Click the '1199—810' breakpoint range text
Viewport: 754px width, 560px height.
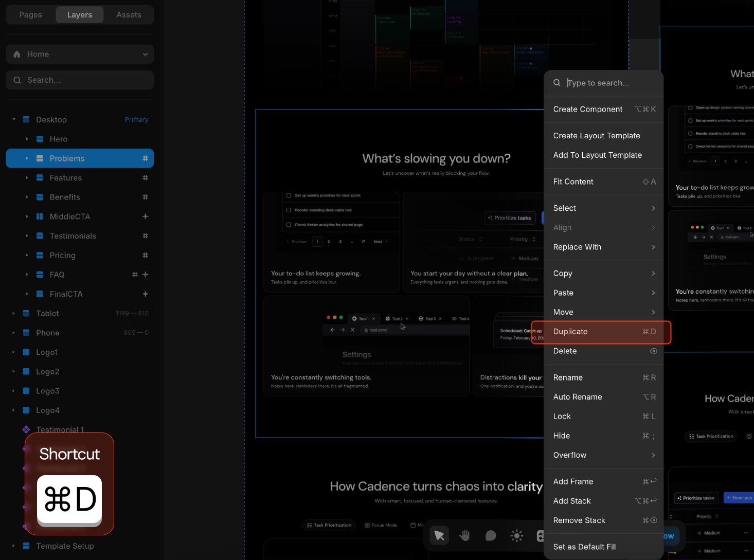pyautogui.click(x=132, y=313)
